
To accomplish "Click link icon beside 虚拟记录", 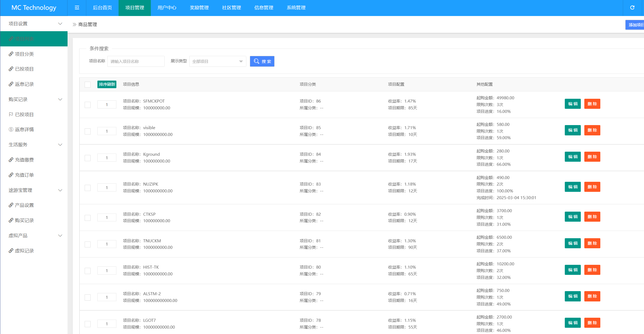I will click(11, 251).
